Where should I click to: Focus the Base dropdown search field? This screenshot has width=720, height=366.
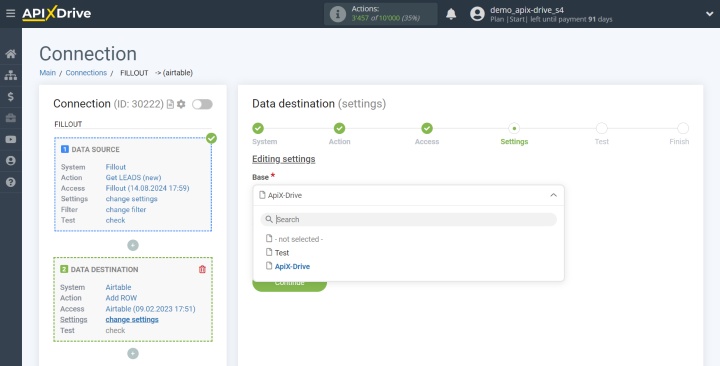coord(408,220)
